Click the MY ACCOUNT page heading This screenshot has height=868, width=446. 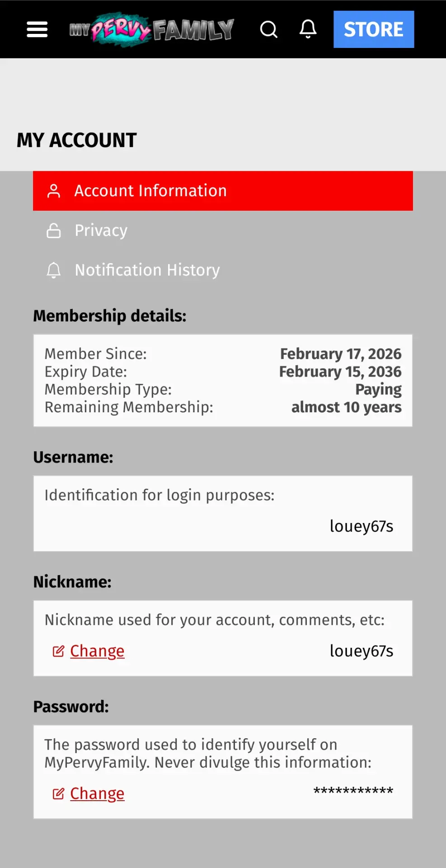[x=77, y=140]
